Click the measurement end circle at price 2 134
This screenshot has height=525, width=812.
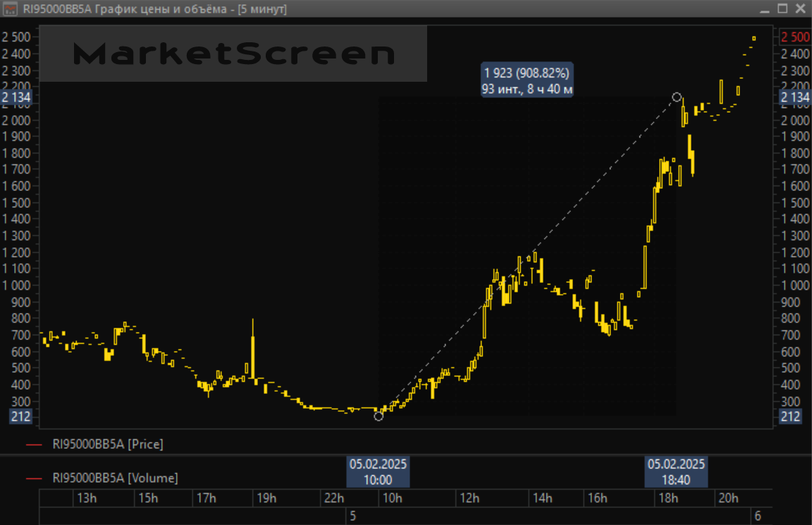(677, 97)
